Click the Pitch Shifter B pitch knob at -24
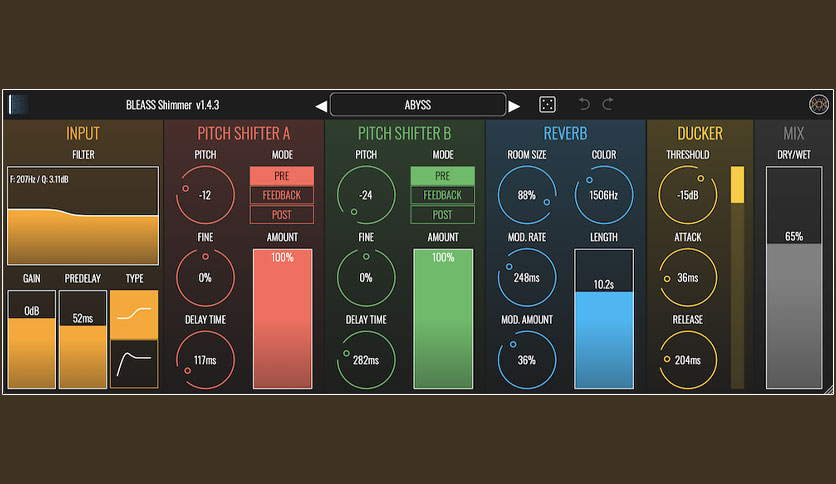The image size is (836, 484). tap(366, 195)
